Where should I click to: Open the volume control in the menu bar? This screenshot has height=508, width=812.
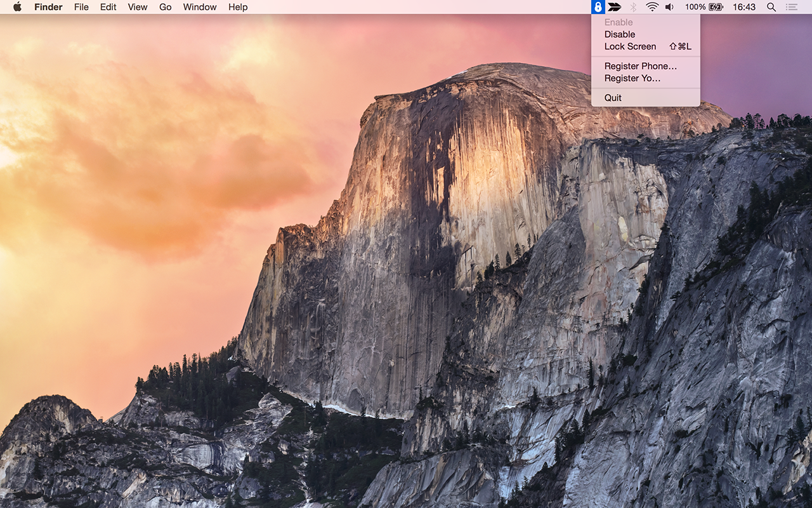[x=669, y=7]
